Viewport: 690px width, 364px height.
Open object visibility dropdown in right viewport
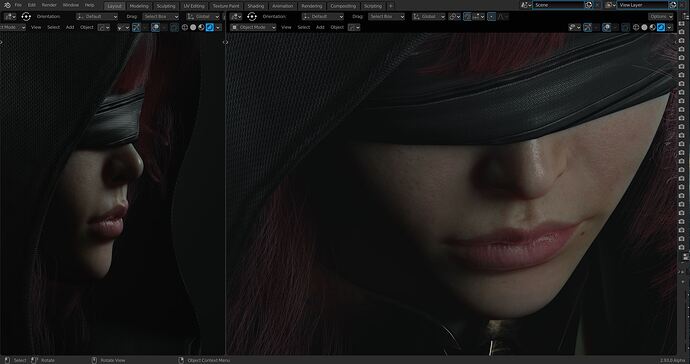(x=574, y=27)
